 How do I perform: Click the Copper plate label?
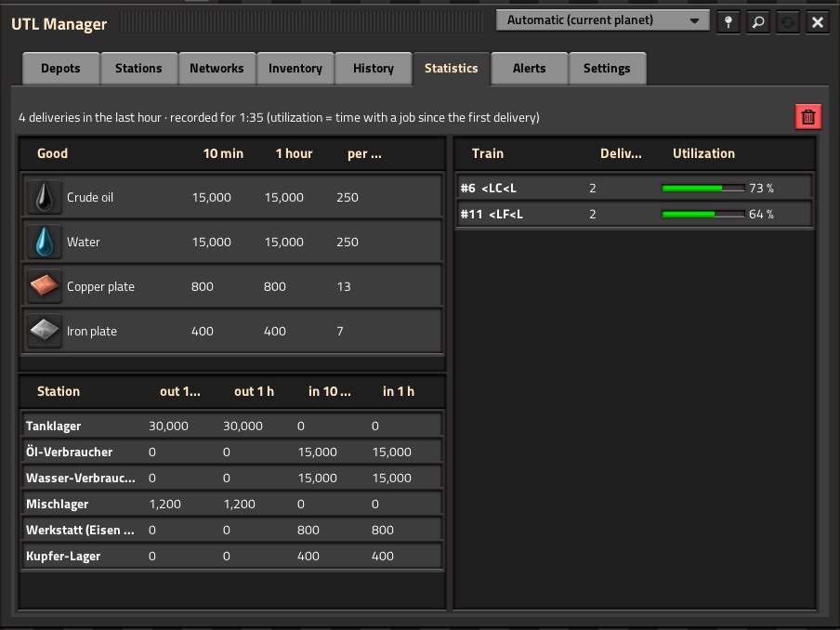click(100, 286)
